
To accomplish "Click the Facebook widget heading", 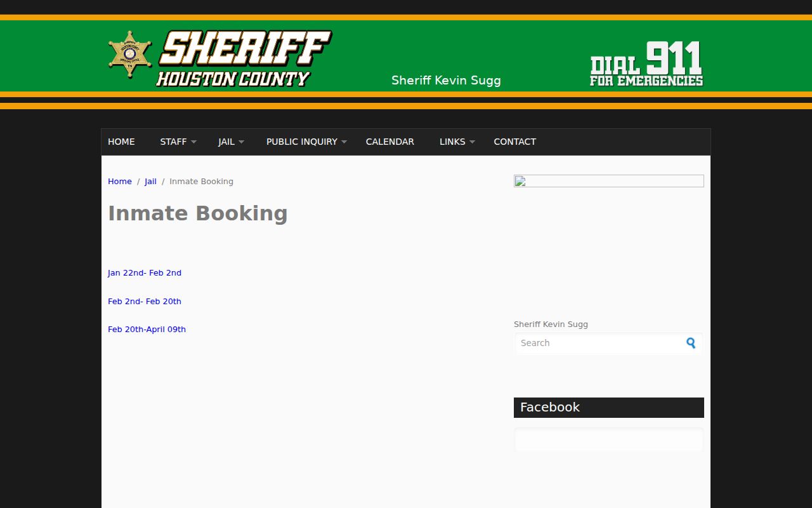I will 609,408.
